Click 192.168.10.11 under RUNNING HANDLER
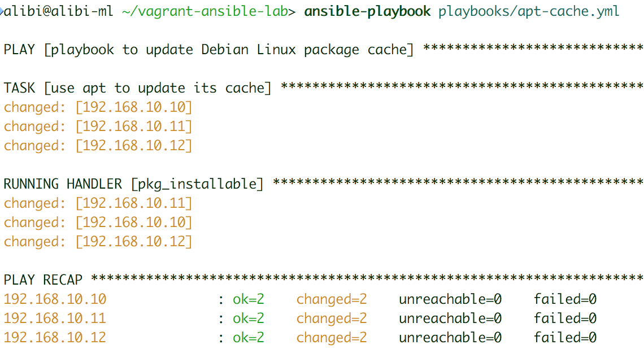644x349 pixels. (x=134, y=203)
